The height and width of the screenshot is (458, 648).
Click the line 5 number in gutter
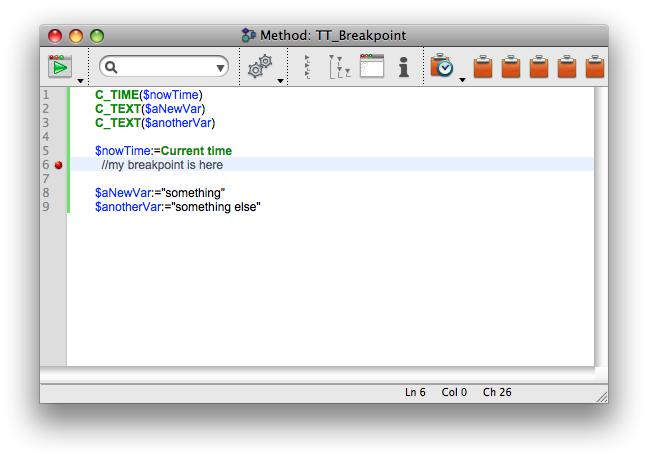(x=46, y=151)
